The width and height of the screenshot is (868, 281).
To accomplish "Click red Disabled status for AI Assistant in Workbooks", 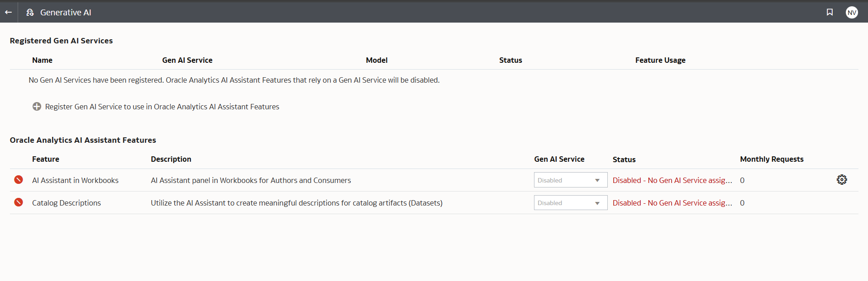I will point(672,180).
